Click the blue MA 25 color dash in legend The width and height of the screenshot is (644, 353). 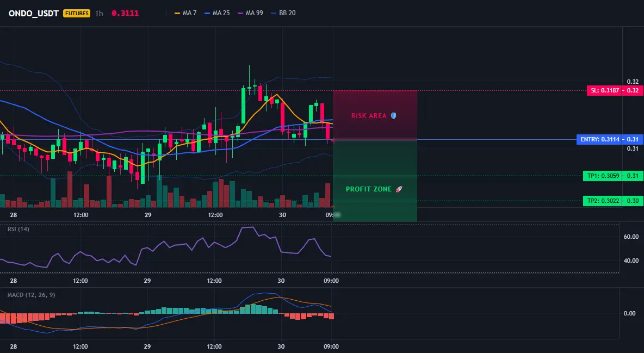[207, 13]
